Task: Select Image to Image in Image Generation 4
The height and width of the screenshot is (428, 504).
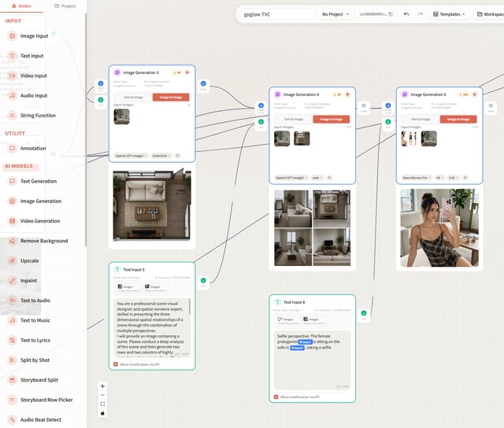Action: (x=332, y=120)
